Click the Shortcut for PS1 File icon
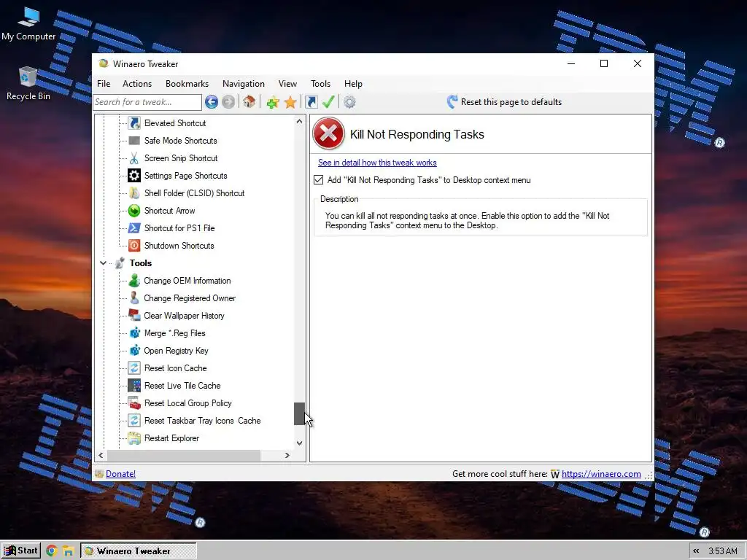The height and width of the screenshot is (560, 747). coord(134,228)
